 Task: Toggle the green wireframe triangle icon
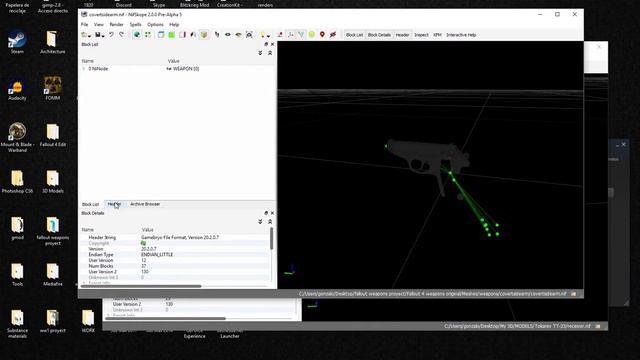tap(301, 35)
